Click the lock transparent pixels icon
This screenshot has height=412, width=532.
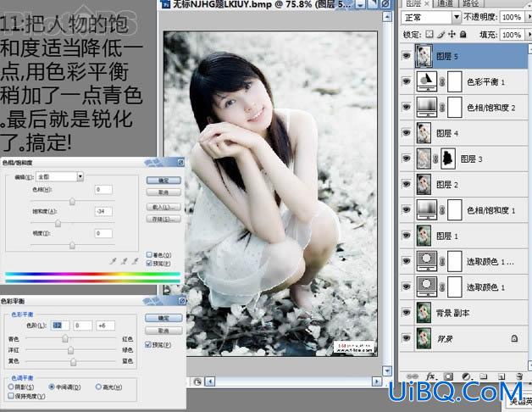point(429,34)
